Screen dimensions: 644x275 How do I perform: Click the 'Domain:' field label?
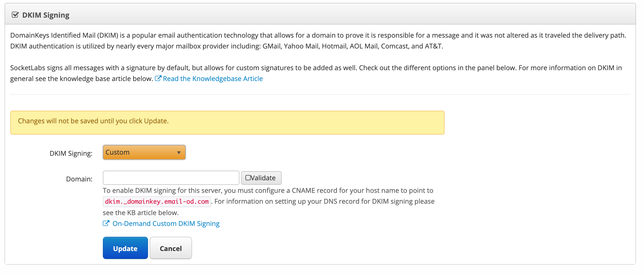[x=79, y=179]
